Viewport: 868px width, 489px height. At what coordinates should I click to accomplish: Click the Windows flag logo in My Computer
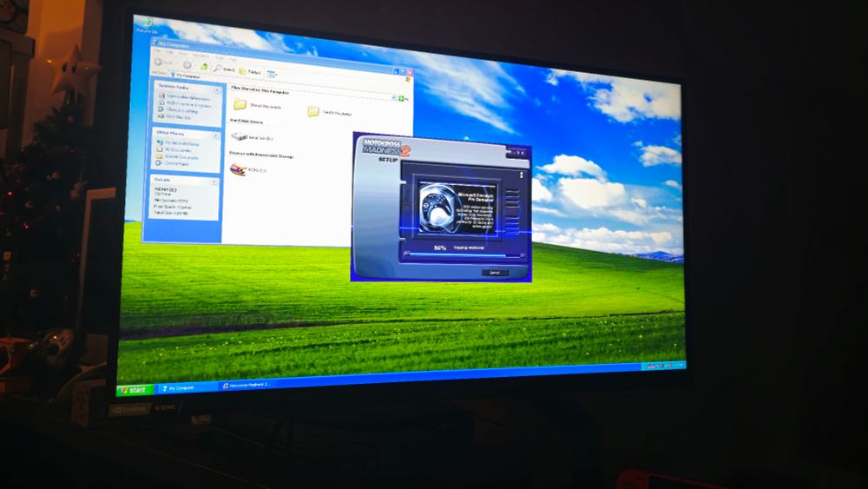tap(407, 79)
